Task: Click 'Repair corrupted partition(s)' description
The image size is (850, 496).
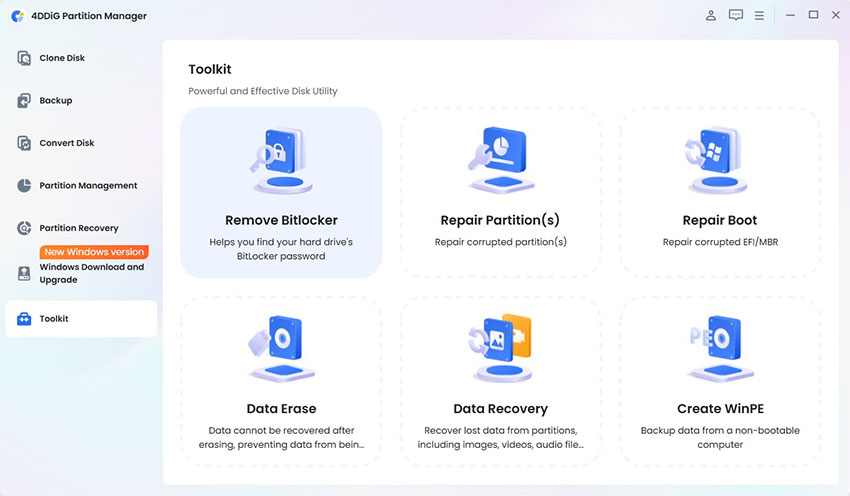Action: 500,242
